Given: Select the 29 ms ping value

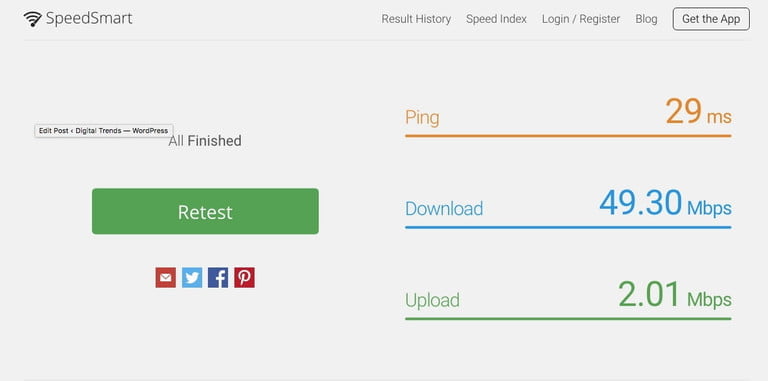Looking at the screenshot, I should pyautogui.click(x=698, y=112).
